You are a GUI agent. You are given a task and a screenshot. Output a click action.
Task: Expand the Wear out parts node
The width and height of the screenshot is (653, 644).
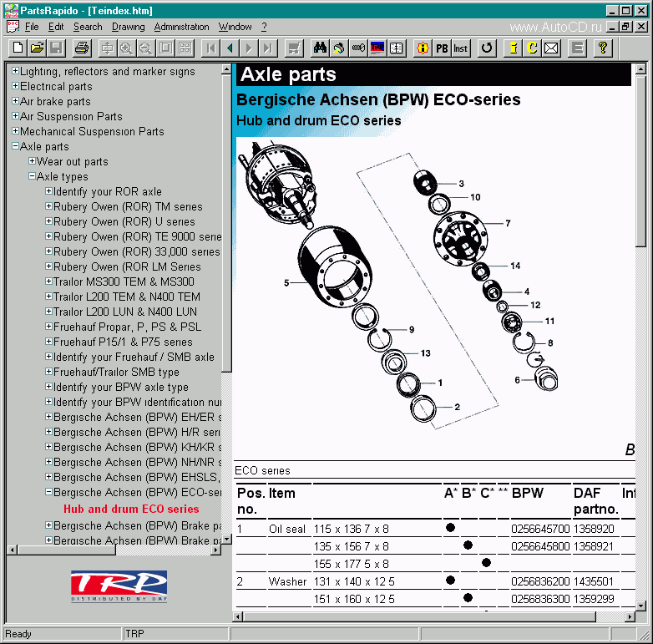[x=32, y=161]
